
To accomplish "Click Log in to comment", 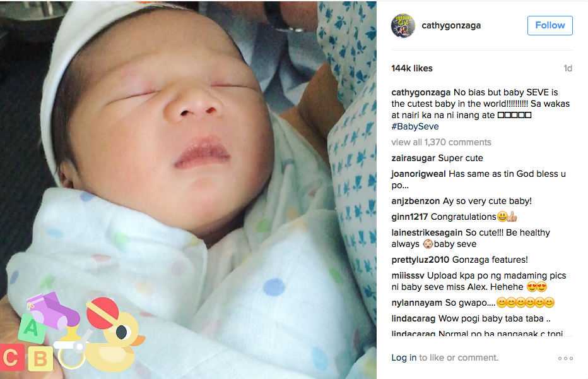I will (x=404, y=358).
